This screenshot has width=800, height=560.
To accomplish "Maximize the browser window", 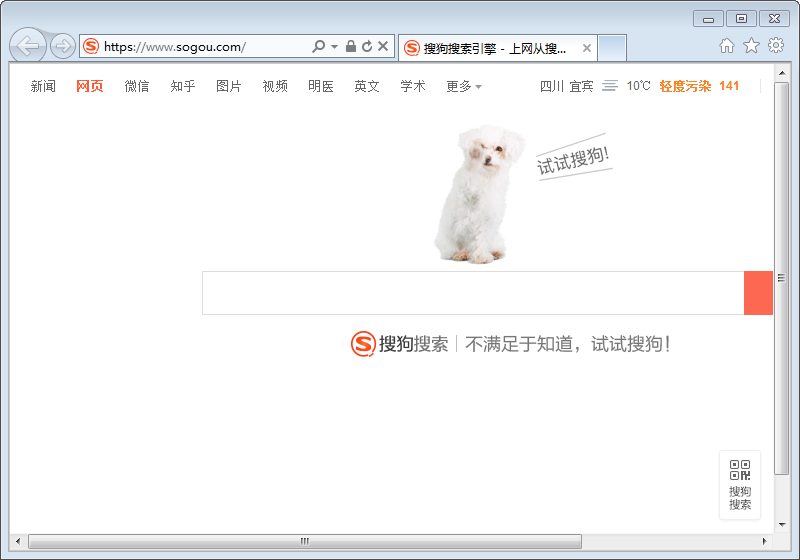I will [741, 19].
